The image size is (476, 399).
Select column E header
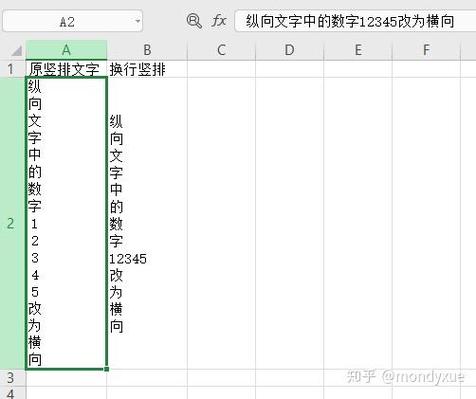coord(358,50)
